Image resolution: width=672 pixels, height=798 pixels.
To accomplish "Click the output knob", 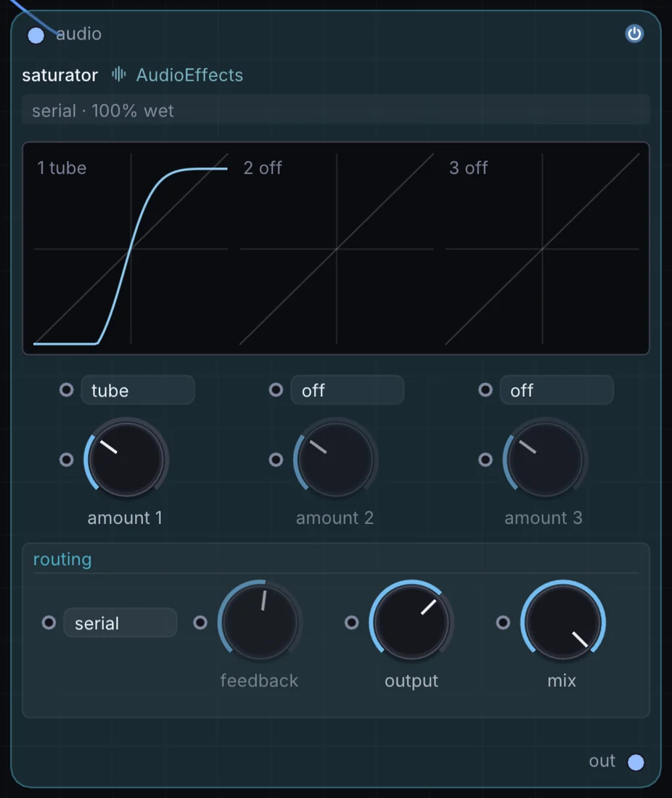I will tap(411, 622).
